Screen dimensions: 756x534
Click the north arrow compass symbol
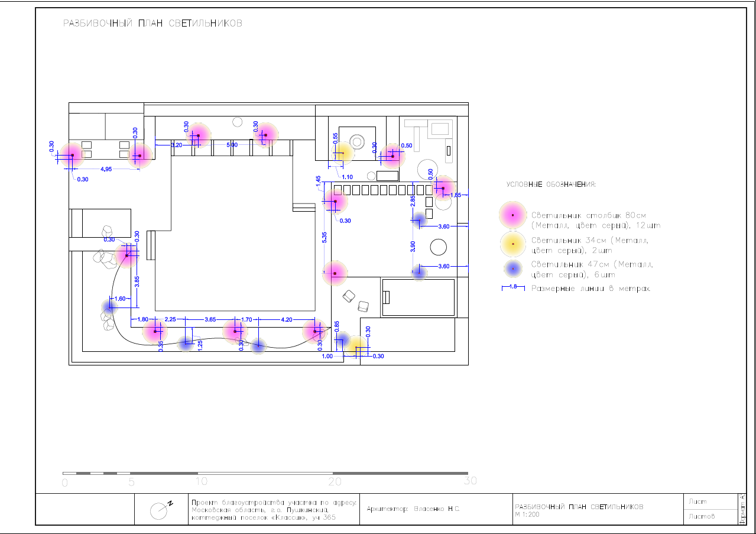(160, 510)
